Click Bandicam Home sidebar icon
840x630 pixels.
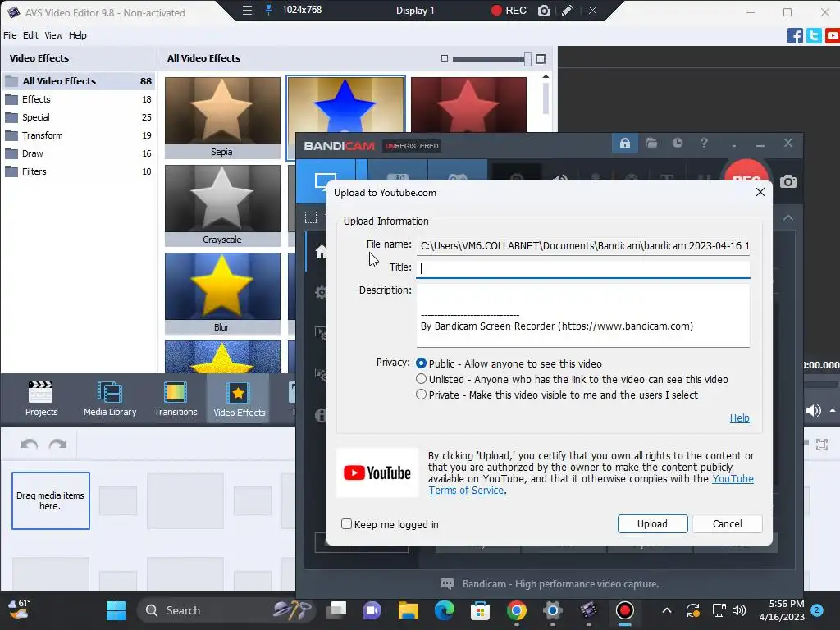(x=321, y=251)
